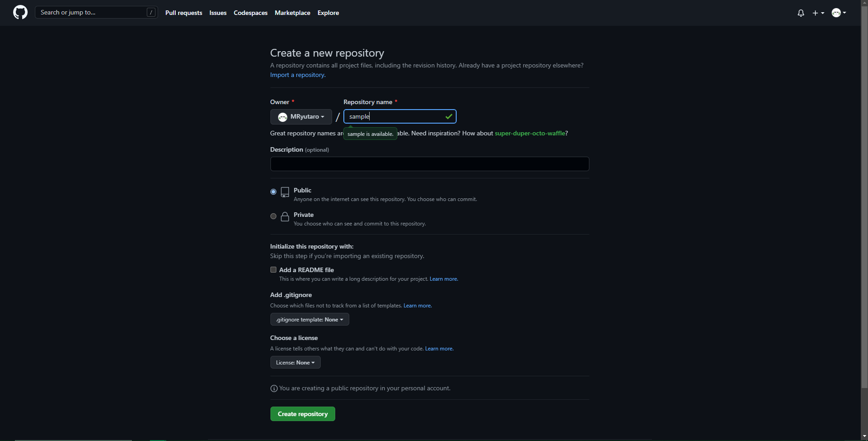The height and width of the screenshot is (441, 868).
Task: Click the green checkmark in the name field
Action: [x=448, y=116]
